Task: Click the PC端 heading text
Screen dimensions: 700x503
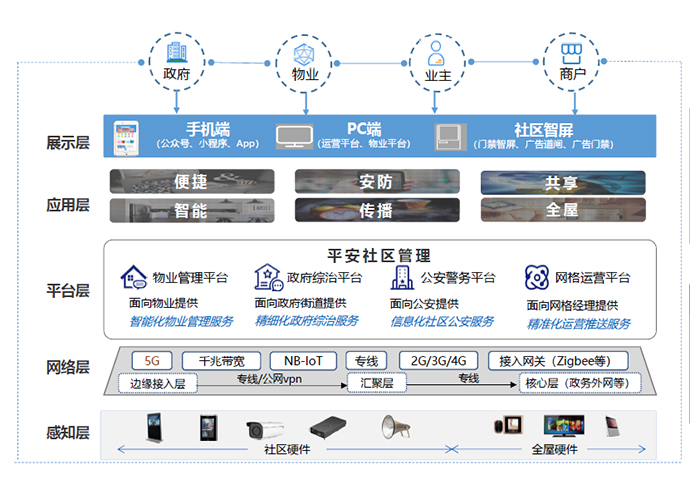Action: tap(364, 129)
